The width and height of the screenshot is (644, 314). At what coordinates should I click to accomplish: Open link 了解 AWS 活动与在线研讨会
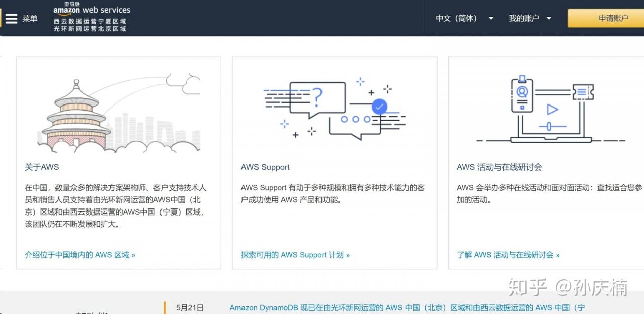coord(508,255)
